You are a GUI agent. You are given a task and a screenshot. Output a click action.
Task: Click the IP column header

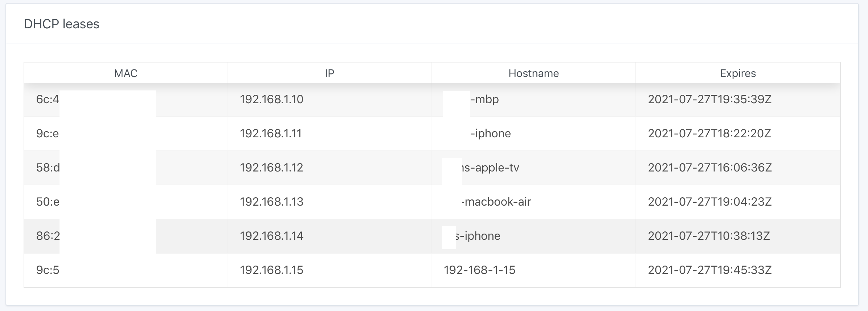click(x=329, y=73)
